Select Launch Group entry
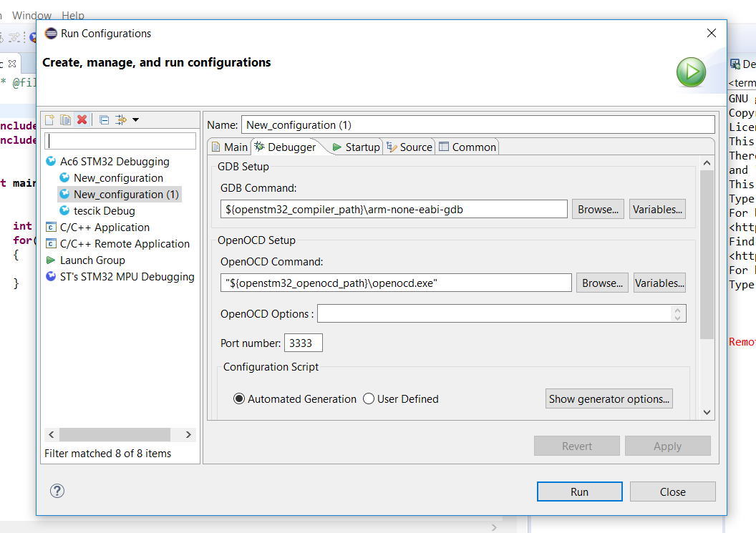756x533 pixels. point(92,260)
